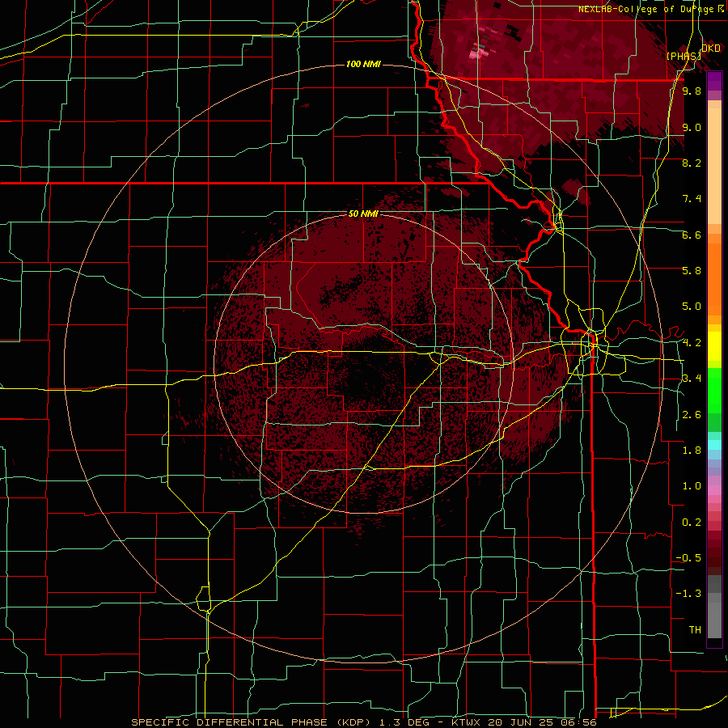Click the 6.6 value on color scale
The height and width of the screenshot is (728, 728).
(x=692, y=235)
